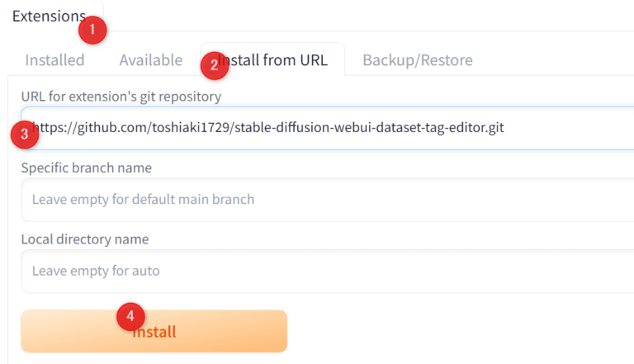This screenshot has height=364, width=634.
Task: Go to the Backup/Restore tab
Action: pos(417,59)
